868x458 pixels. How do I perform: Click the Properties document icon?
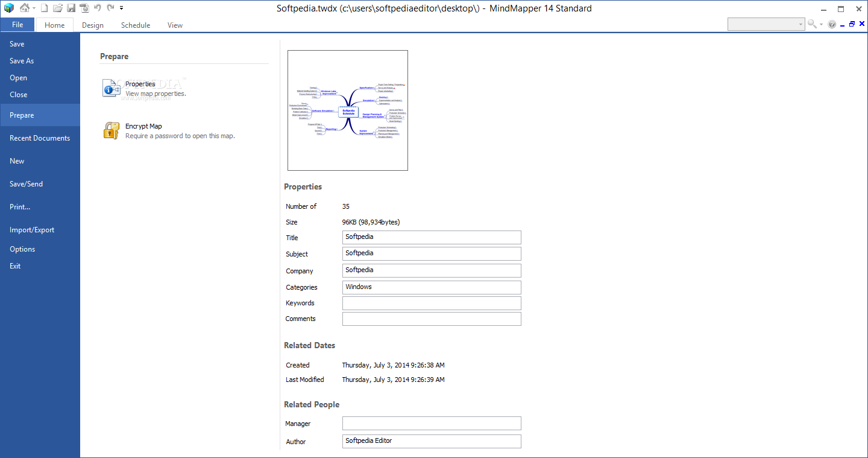tap(112, 88)
